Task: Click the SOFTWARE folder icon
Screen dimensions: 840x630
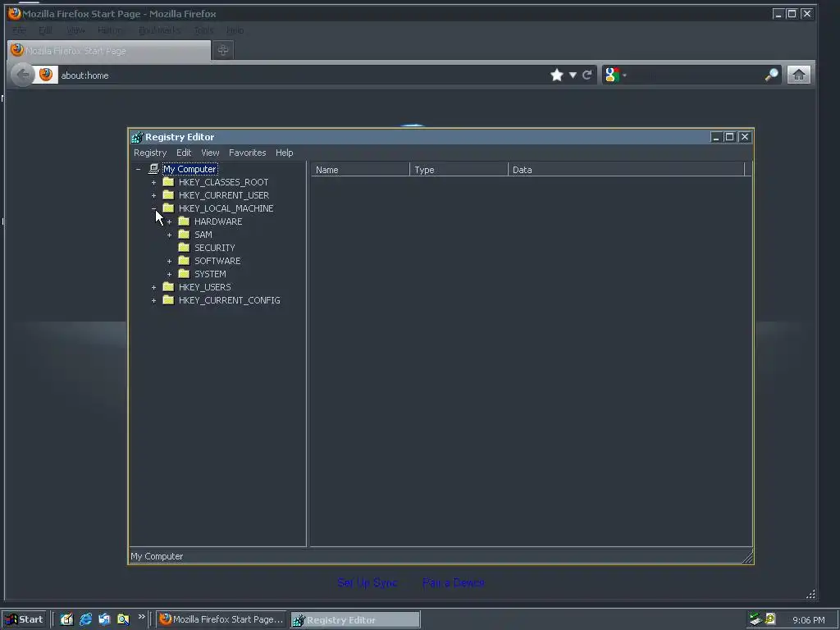Action: [x=184, y=260]
